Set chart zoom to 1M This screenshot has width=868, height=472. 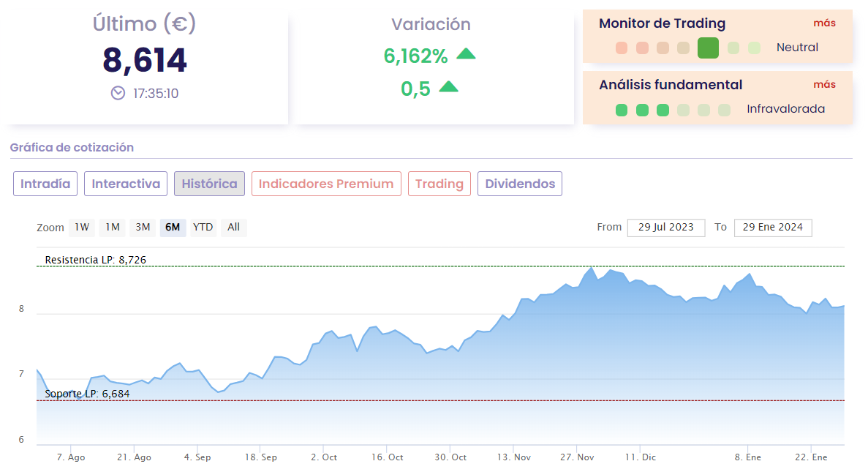tap(112, 227)
